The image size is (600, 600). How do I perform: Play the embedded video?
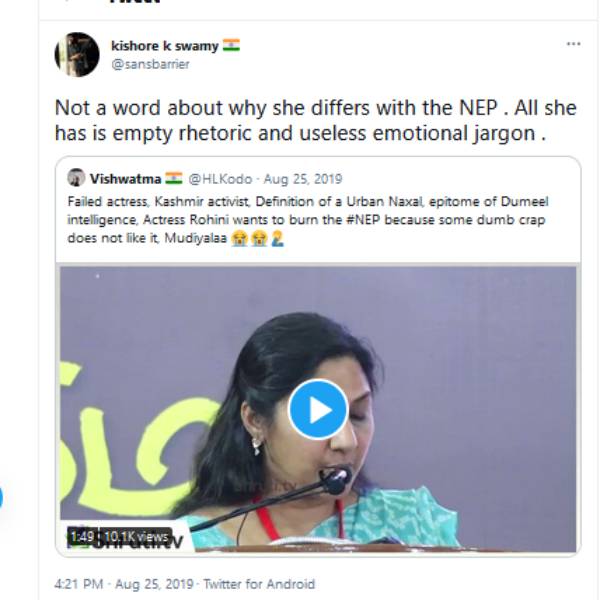coord(317,409)
